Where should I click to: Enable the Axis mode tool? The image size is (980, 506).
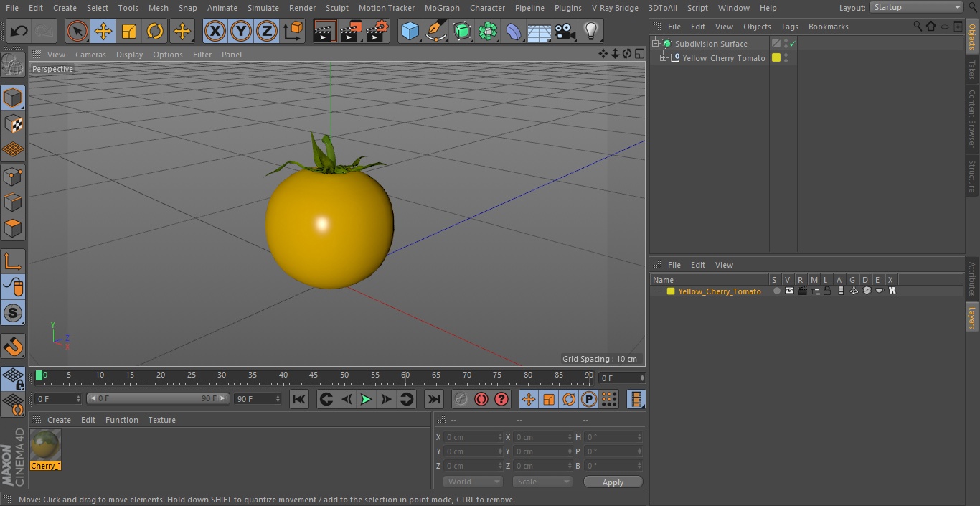pyautogui.click(x=13, y=261)
